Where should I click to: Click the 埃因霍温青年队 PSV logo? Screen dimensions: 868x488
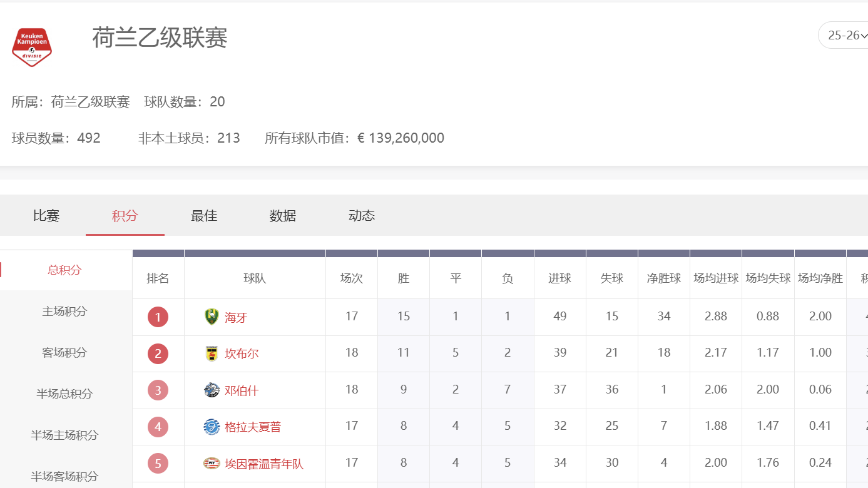(210, 463)
